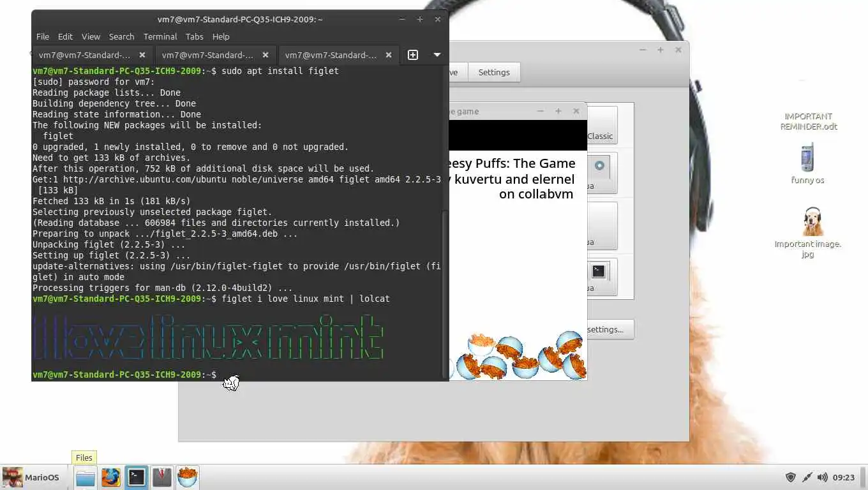Click the cheesy puffs bowls image in game
The image size is (868, 490).
pyautogui.click(x=518, y=356)
